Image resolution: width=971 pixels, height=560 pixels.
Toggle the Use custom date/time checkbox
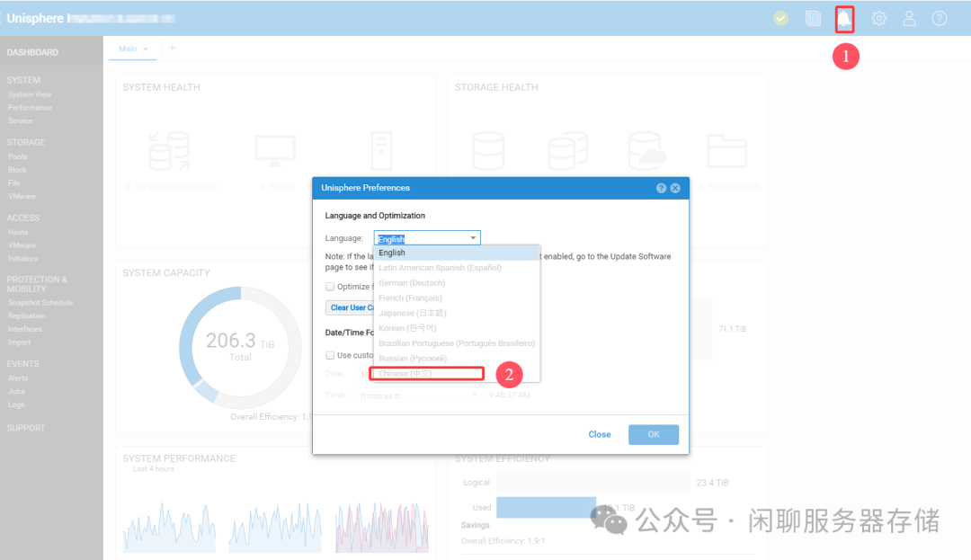coord(330,355)
